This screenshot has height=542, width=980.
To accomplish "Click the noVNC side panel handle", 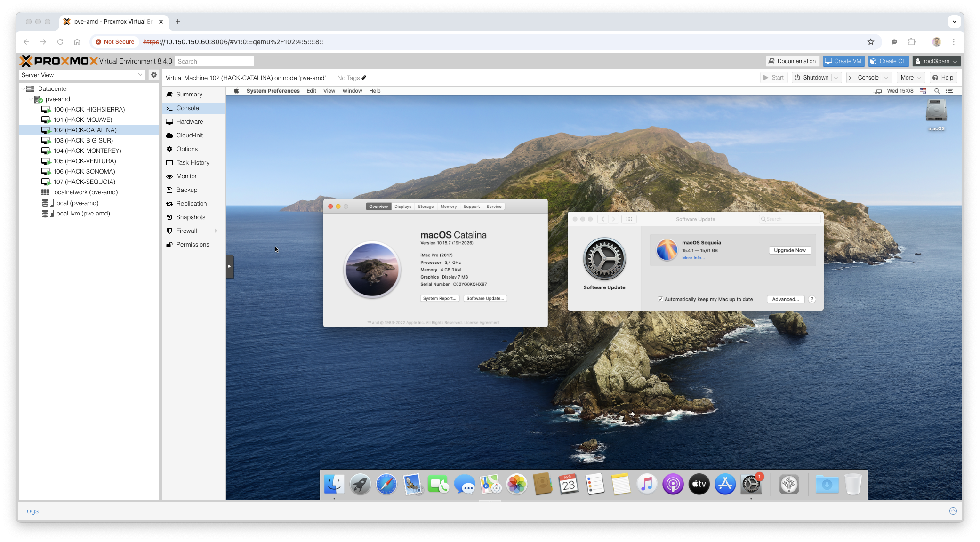I will point(230,266).
